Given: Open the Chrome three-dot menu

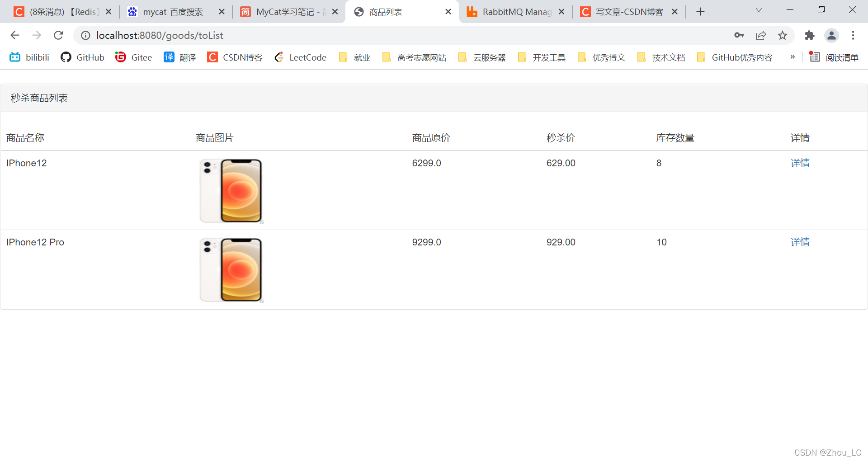Looking at the screenshot, I should coord(853,35).
